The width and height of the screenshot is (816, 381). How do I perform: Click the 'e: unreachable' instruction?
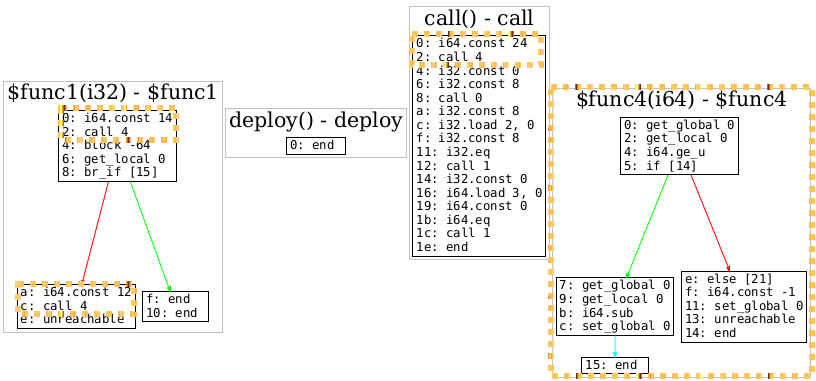(72, 319)
